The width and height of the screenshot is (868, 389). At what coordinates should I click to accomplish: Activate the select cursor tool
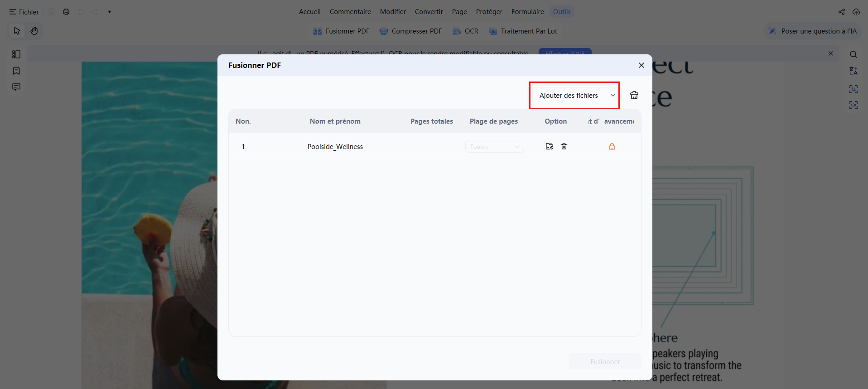17,31
